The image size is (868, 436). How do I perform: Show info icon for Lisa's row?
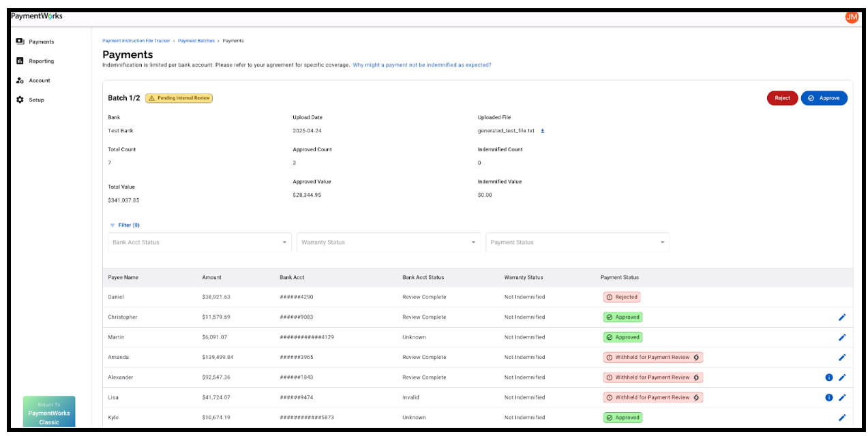[x=829, y=397]
